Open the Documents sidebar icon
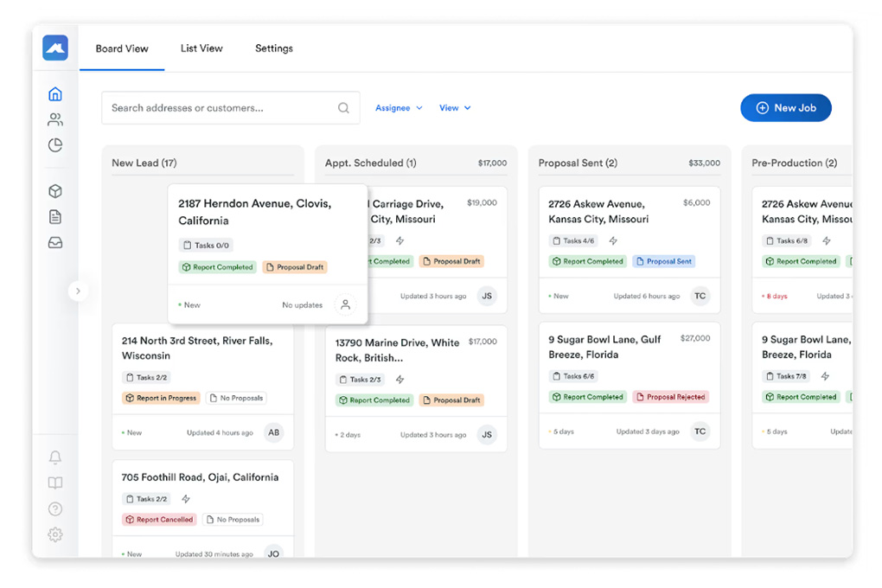 click(55, 217)
